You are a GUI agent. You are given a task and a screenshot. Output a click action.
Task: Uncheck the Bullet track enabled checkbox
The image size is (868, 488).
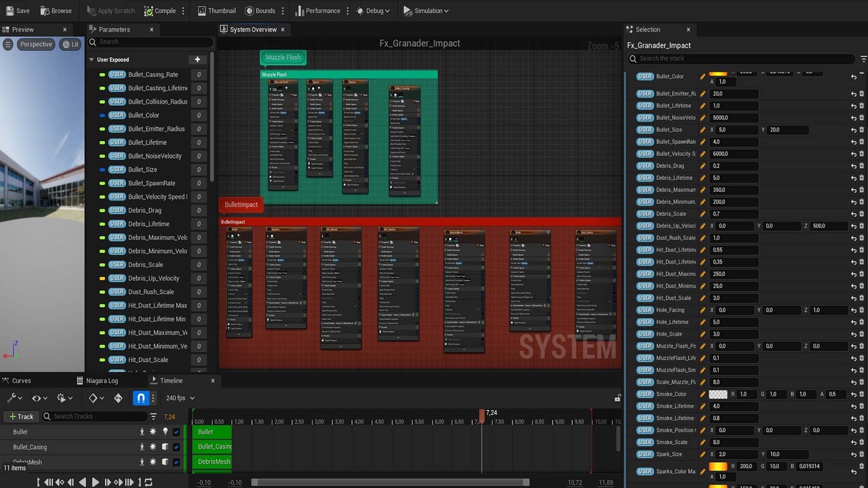176,432
